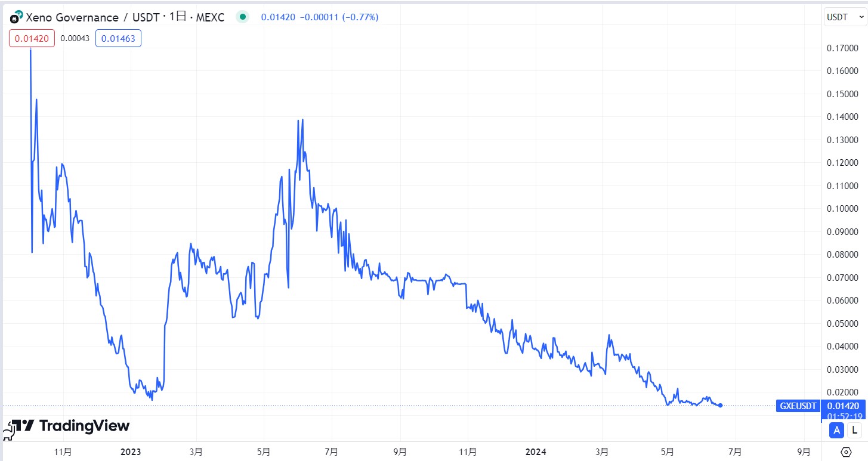Open the USDT currency dropdown

pyautogui.click(x=844, y=17)
